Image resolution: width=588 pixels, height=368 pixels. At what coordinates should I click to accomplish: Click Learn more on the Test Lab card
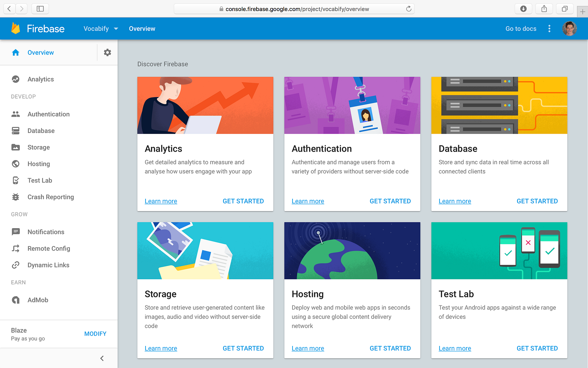click(x=455, y=348)
